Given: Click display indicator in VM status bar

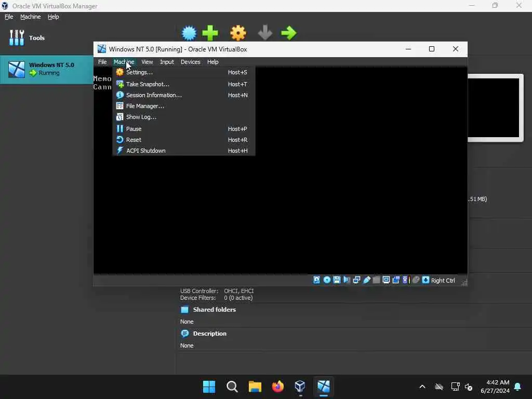Looking at the screenshot, I should click(x=386, y=280).
